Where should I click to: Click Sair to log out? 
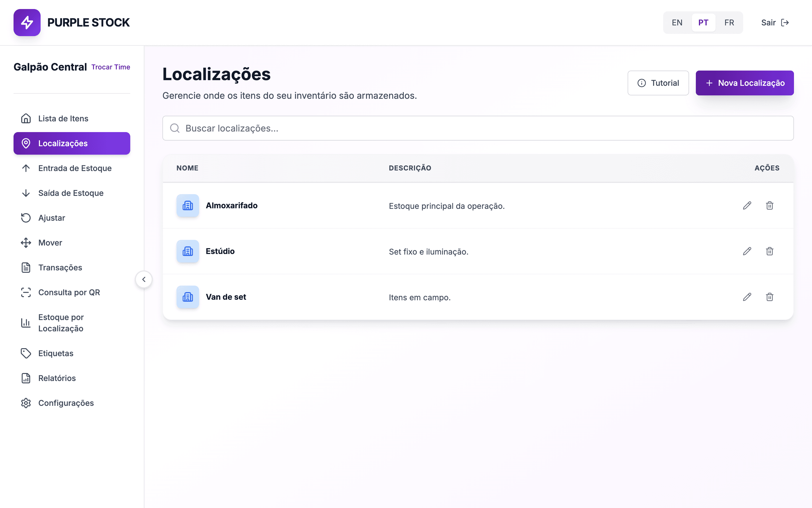coord(775,23)
